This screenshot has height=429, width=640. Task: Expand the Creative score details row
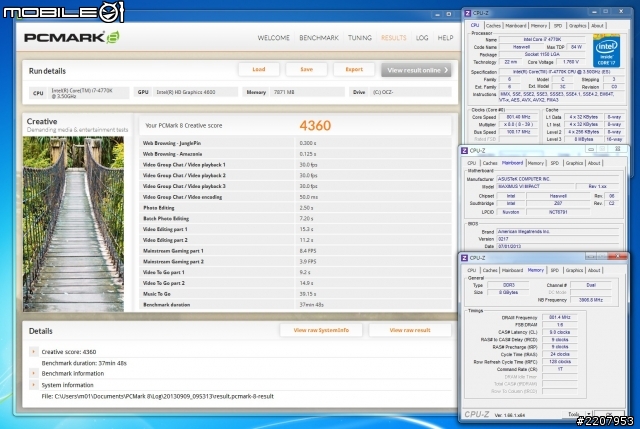click(x=33, y=351)
